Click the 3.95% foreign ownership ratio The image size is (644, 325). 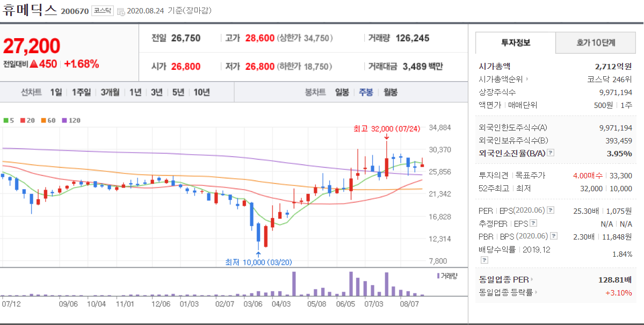coord(620,154)
